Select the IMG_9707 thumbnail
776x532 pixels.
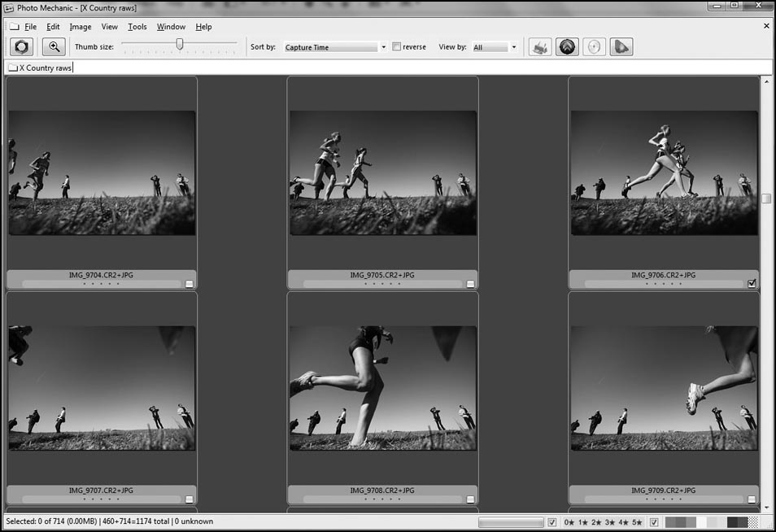(102, 388)
